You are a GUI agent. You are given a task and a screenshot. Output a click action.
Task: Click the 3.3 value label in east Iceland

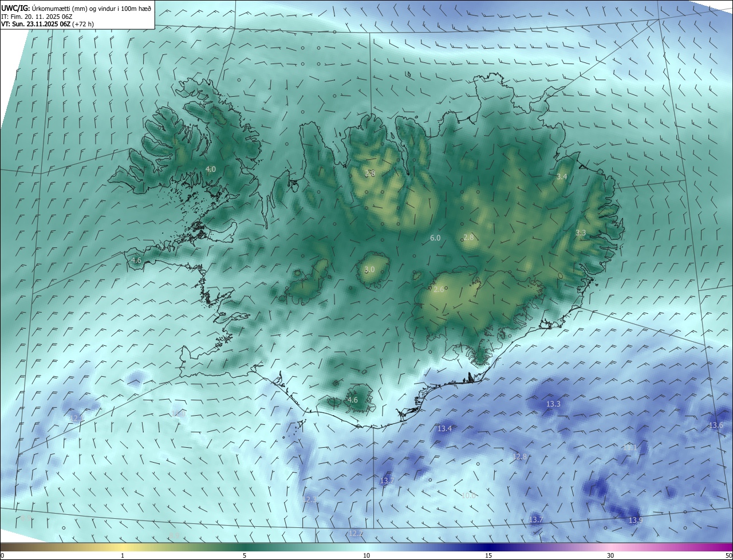(x=581, y=232)
